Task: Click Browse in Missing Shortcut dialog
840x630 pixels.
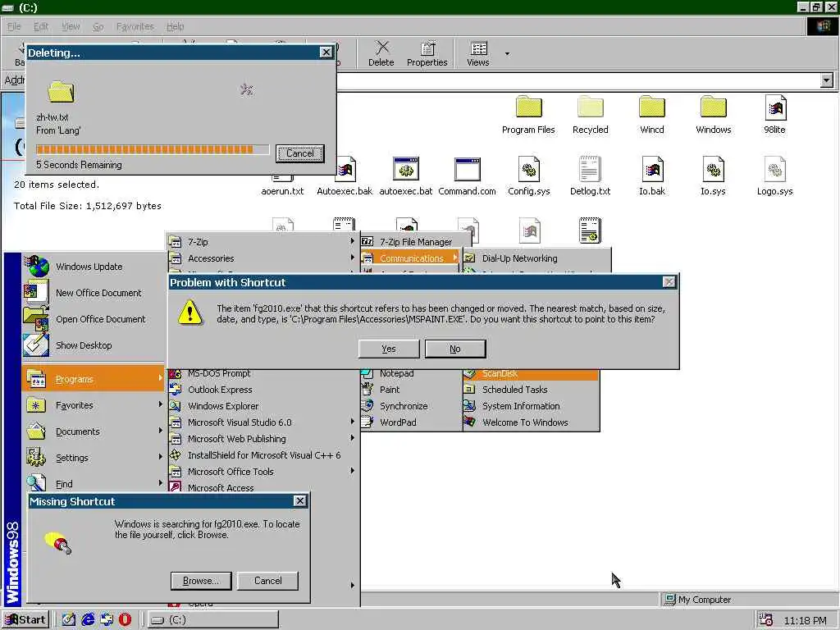Action: 201,581
